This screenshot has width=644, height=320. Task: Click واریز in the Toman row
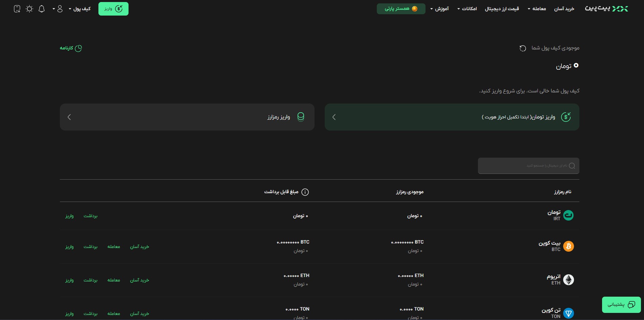(69, 216)
